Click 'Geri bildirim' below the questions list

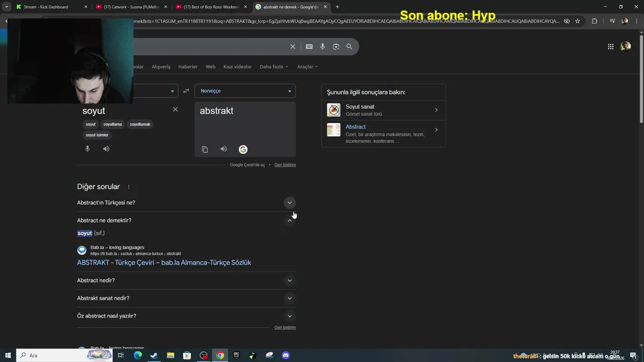tap(285, 327)
